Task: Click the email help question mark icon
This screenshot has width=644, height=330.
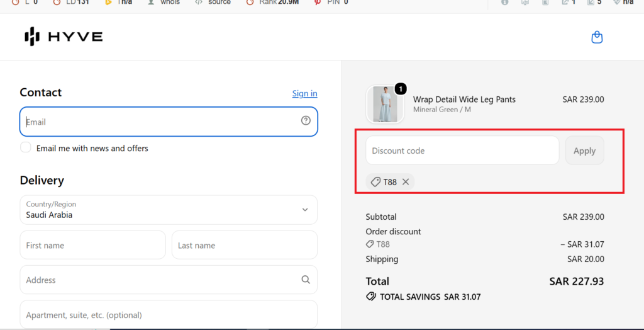Action: pos(306,120)
